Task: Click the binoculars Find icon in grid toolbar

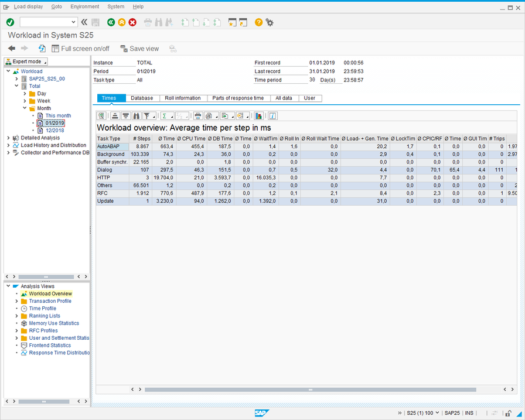Action: 137,116
